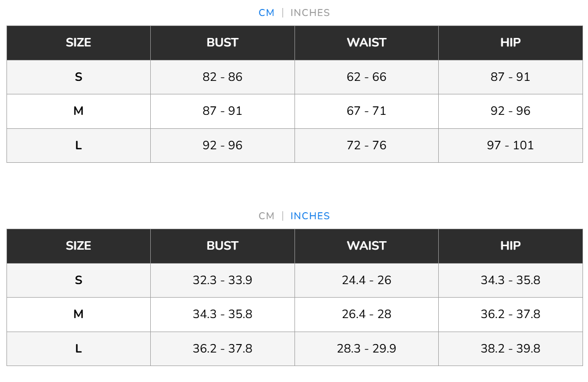Select the 72 - 76 waist cell
This screenshot has height=382, width=588.
click(x=366, y=145)
